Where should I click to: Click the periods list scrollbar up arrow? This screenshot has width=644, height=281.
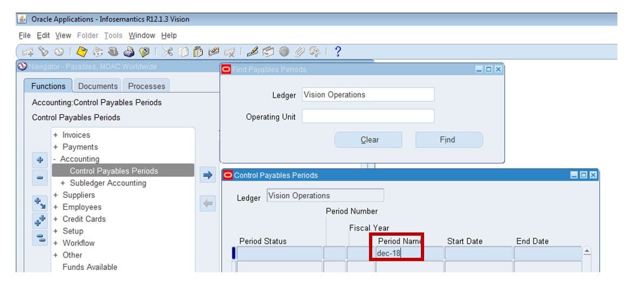[587, 251]
